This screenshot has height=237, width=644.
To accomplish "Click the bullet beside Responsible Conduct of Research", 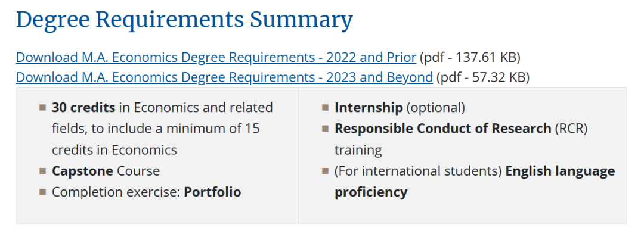I will coord(326,129).
